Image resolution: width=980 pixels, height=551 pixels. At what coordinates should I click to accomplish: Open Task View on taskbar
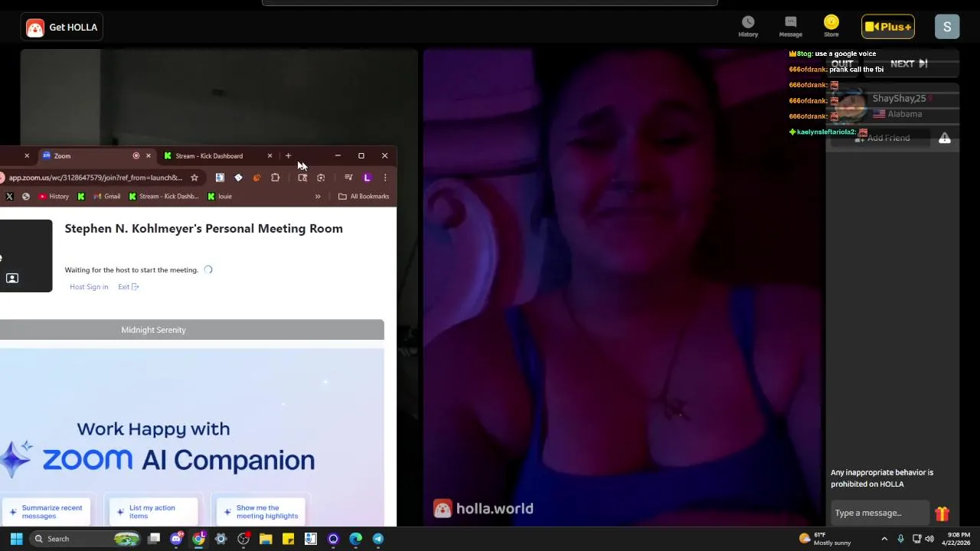[154, 539]
